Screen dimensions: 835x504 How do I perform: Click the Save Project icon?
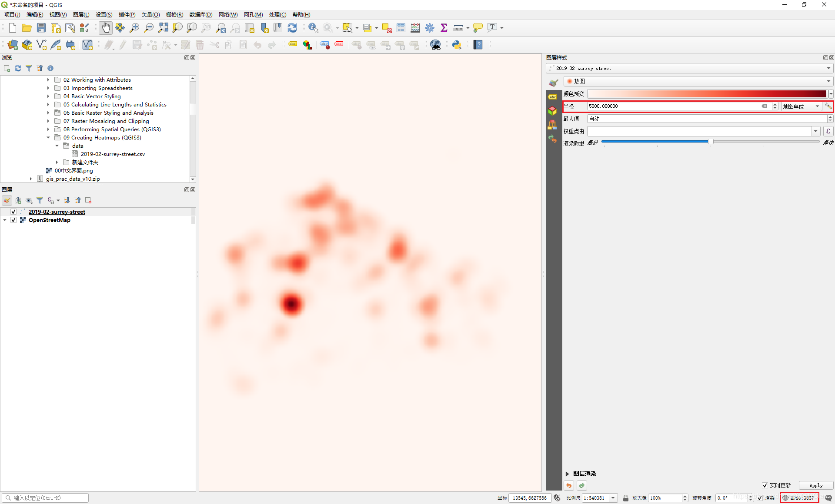coord(41,28)
